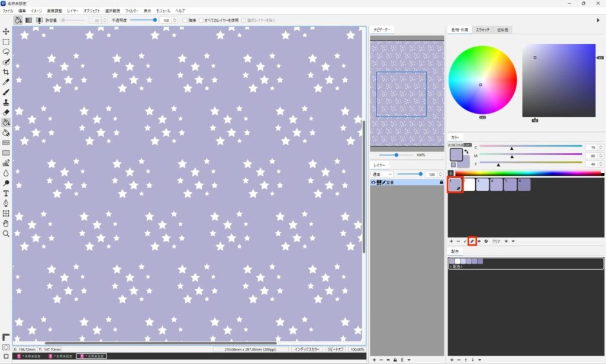Click the lock icon below the layers panel
The height and width of the screenshot is (364, 606).
(395, 360)
